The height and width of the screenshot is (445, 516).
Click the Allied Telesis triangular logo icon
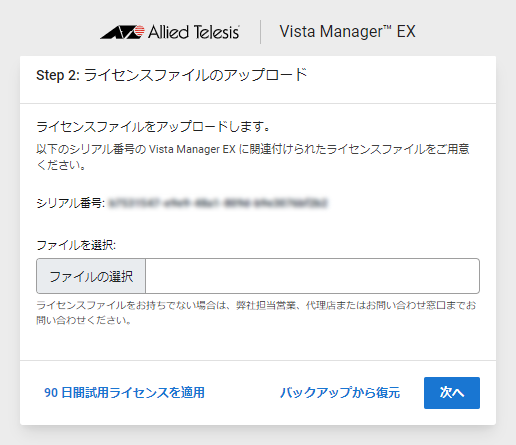click(122, 32)
